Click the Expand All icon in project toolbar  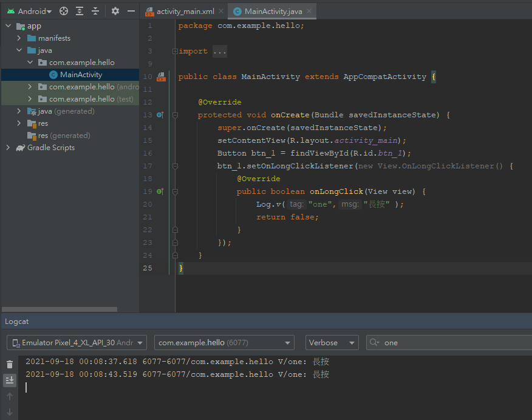(x=80, y=11)
